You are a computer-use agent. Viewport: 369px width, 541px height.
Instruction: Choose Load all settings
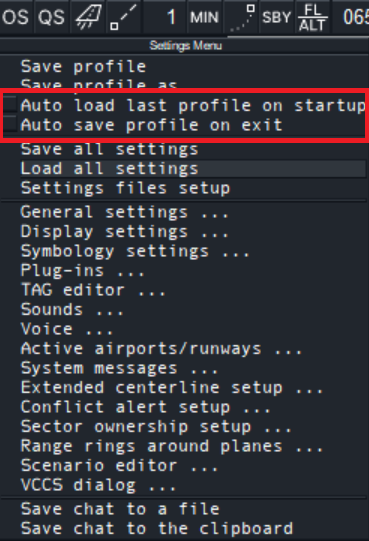click(x=193, y=169)
